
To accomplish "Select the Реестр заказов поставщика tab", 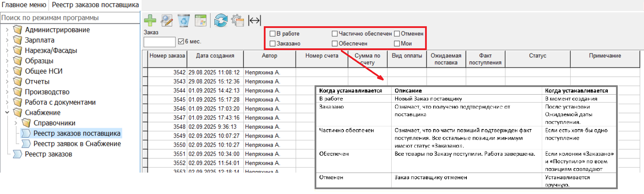I will [95, 5].
